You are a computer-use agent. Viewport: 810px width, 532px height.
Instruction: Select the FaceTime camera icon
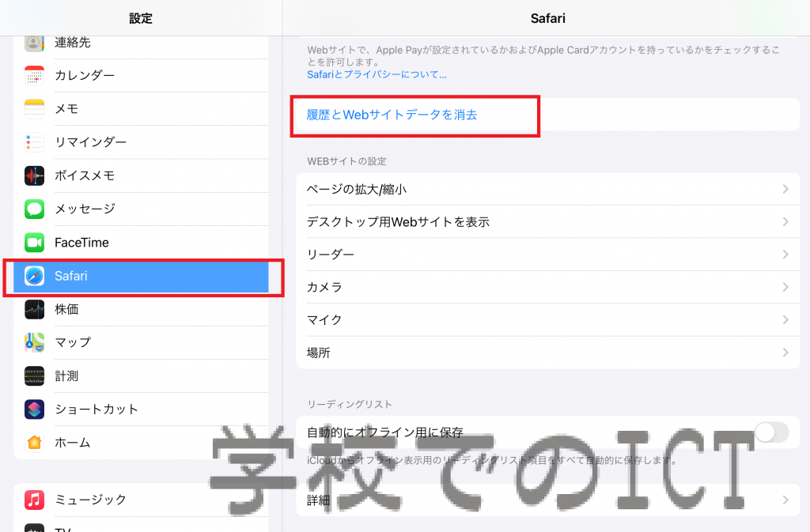tap(35, 242)
